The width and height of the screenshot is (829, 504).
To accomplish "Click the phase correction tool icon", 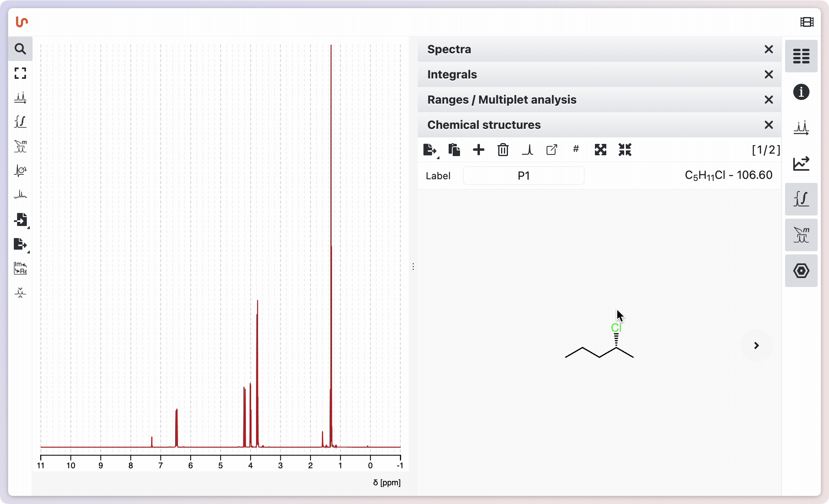I will click(x=20, y=171).
